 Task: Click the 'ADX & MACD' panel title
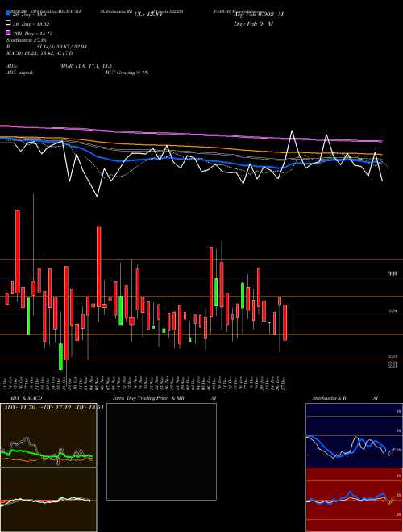point(26,398)
